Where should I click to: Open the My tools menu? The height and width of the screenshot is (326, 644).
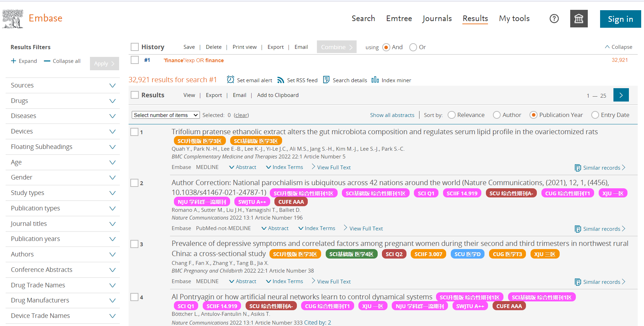(514, 18)
